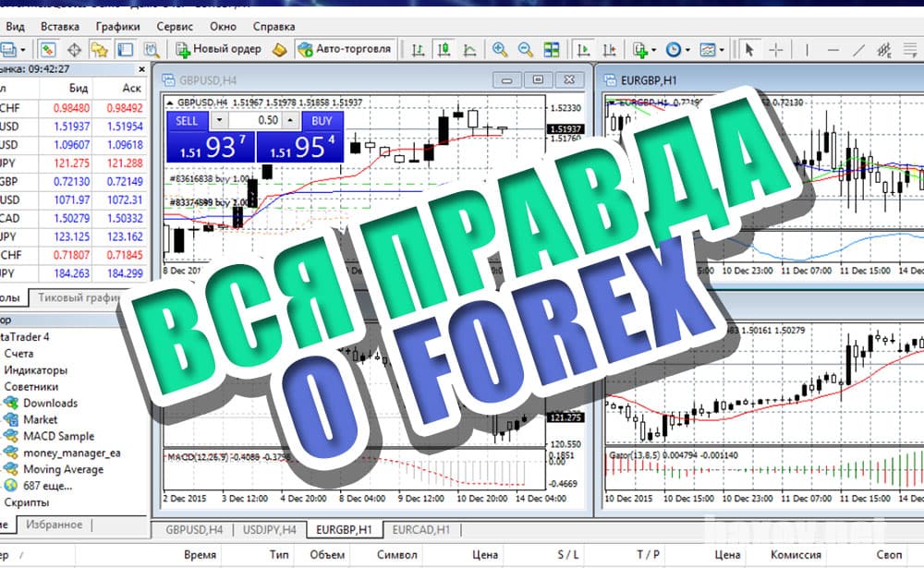Select the Trendline drawing tool
Screen dimensions: 924x568
(859, 48)
